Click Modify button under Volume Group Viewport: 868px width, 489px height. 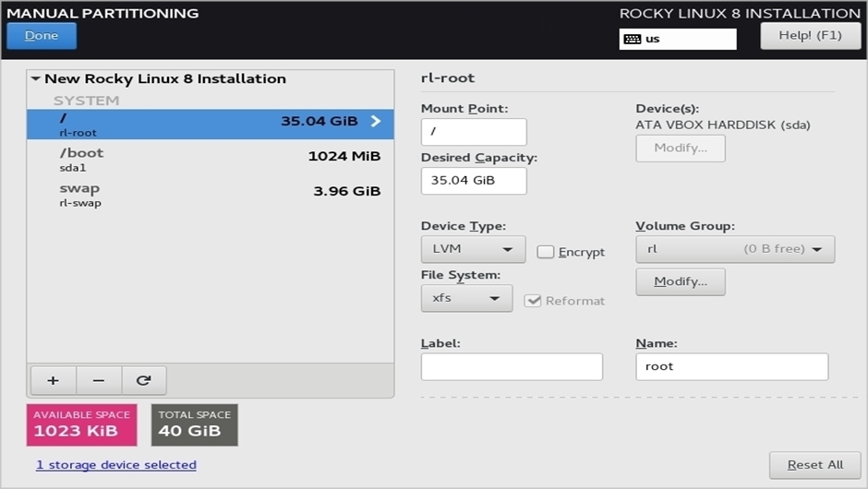tap(681, 281)
